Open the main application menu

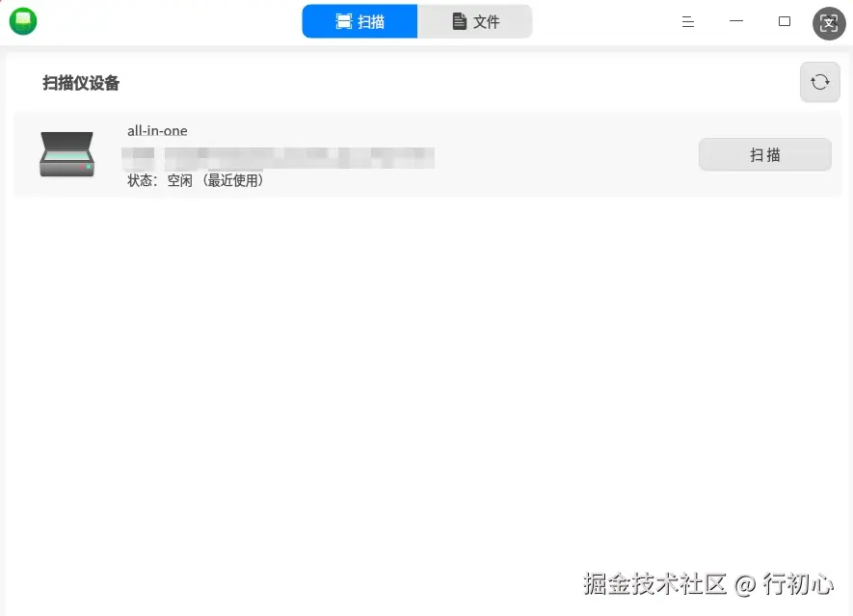tap(687, 21)
